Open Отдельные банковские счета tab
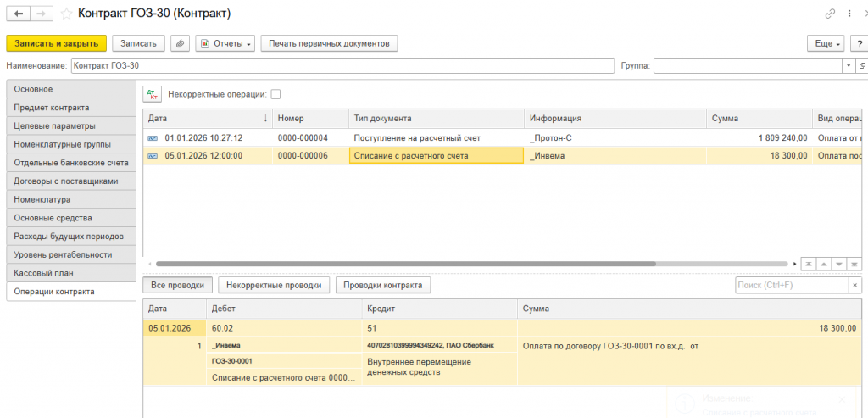 pyautogui.click(x=71, y=163)
